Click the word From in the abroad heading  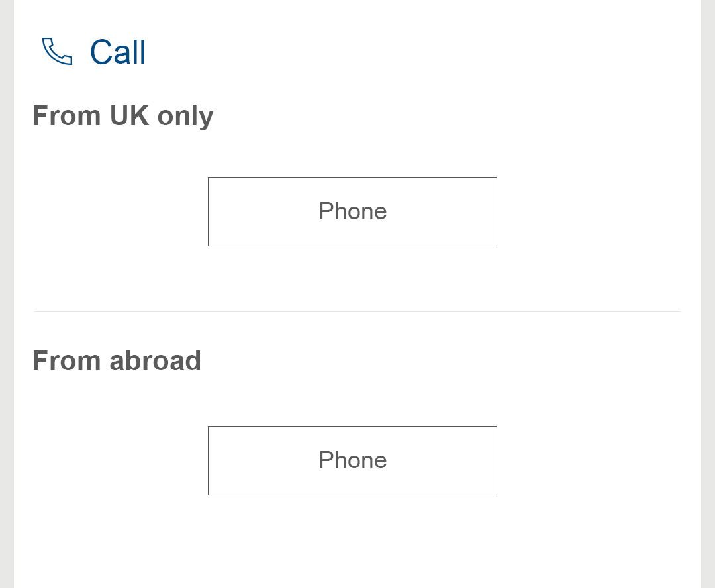[66, 361]
